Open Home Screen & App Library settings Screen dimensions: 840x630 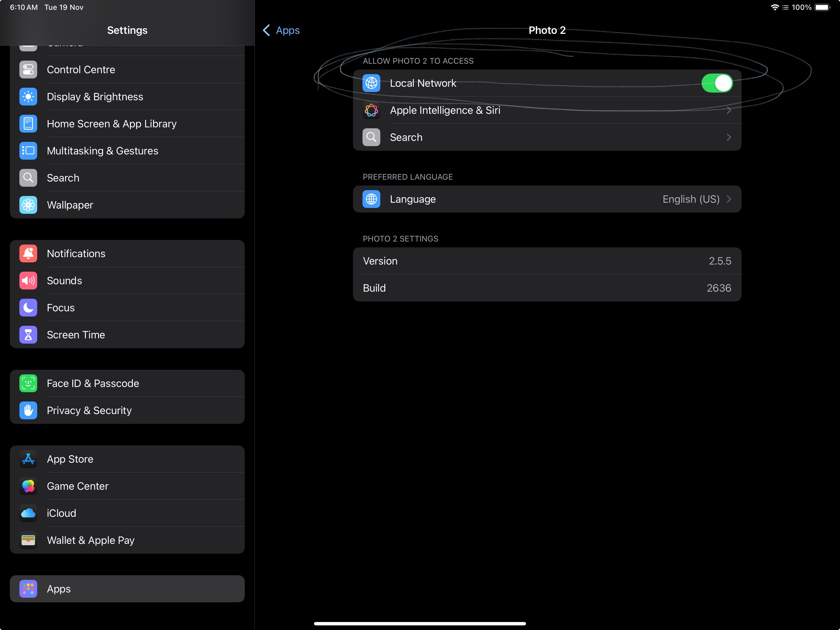click(127, 123)
